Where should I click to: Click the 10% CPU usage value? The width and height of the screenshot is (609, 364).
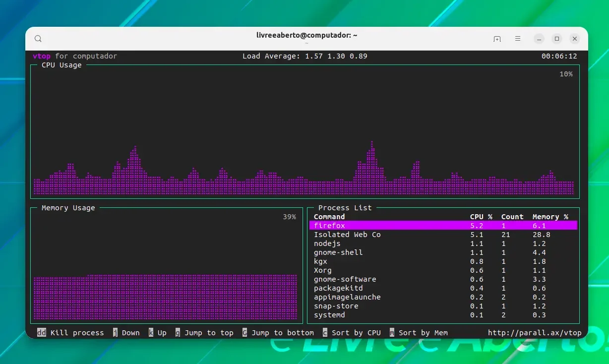566,74
